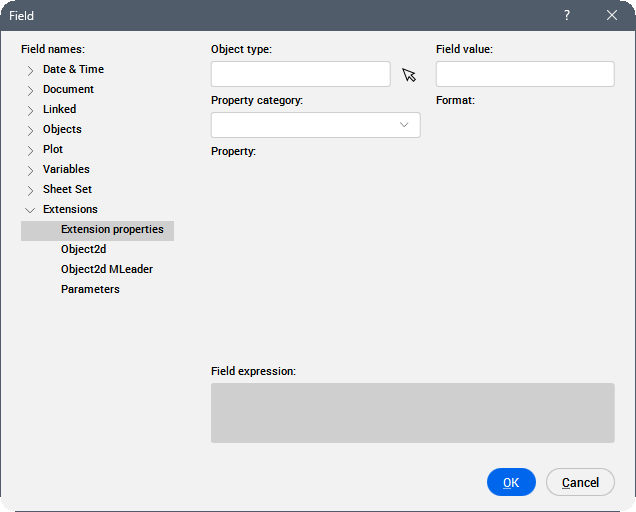The width and height of the screenshot is (636, 512).
Task: Choose Object2d MLeader in the tree
Action: pyautogui.click(x=106, y=270)
